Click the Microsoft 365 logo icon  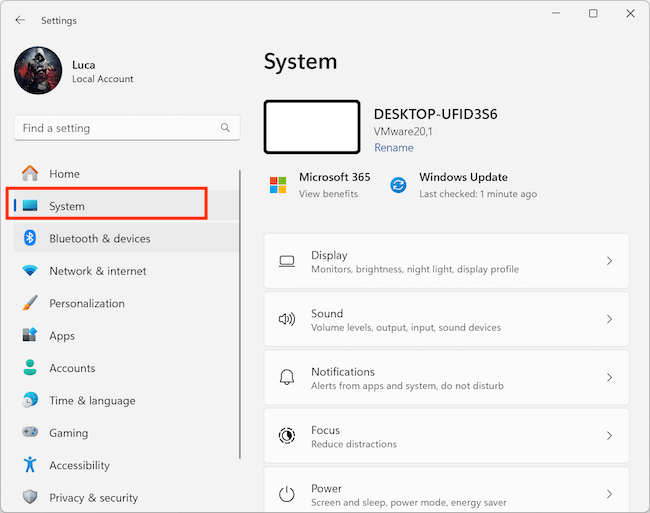[x=278, y=185]
